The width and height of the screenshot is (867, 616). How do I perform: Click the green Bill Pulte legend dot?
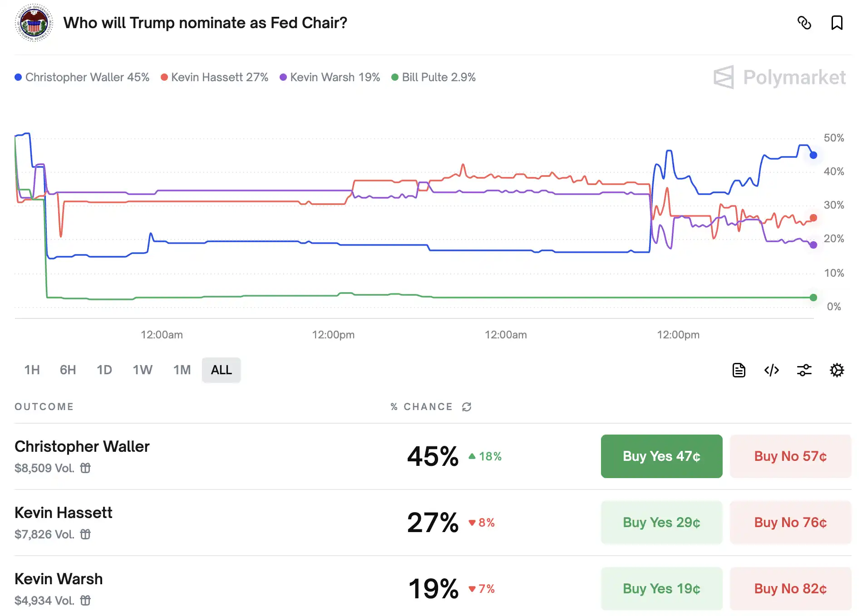click(395, 77)
